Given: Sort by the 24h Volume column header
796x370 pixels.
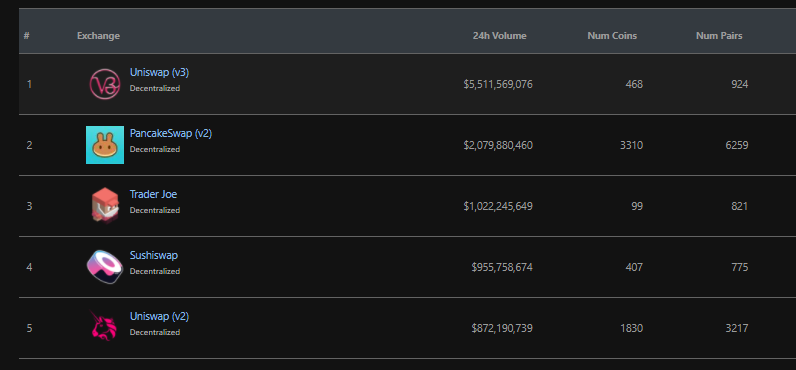Looking at the screenshot, I should pyautogui.click(x=500, y=36).
